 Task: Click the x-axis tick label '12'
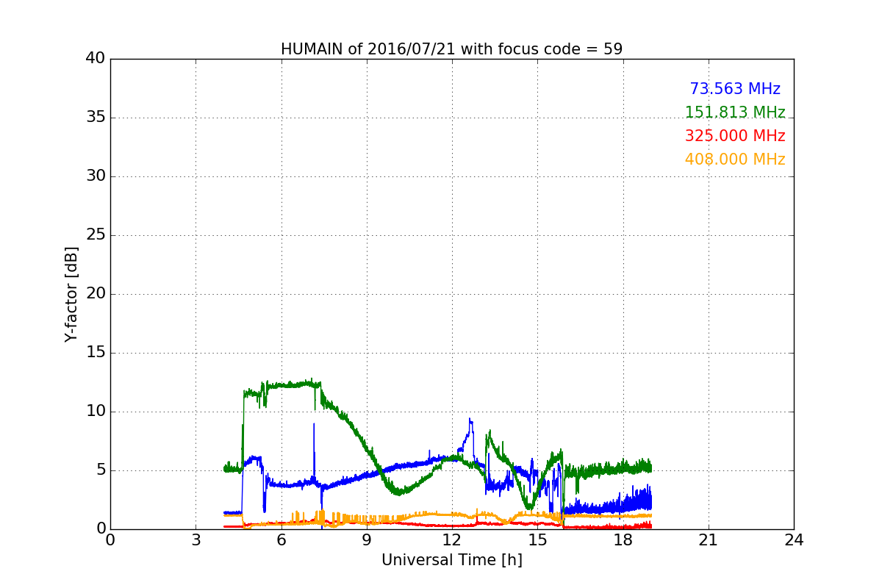coord(452,539)
